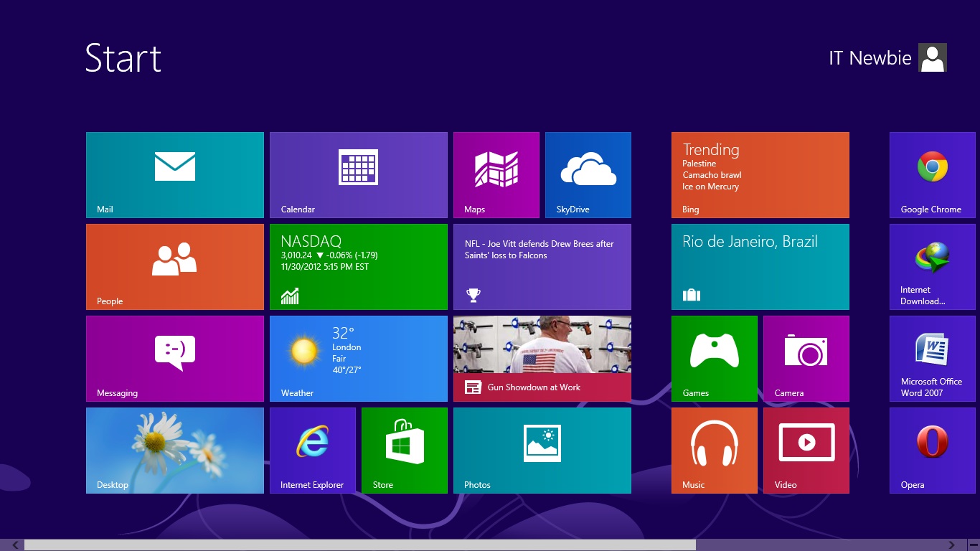980x551 pixels.
Task: Open the Games Xbox tile
Action: (x=715, y=359)
